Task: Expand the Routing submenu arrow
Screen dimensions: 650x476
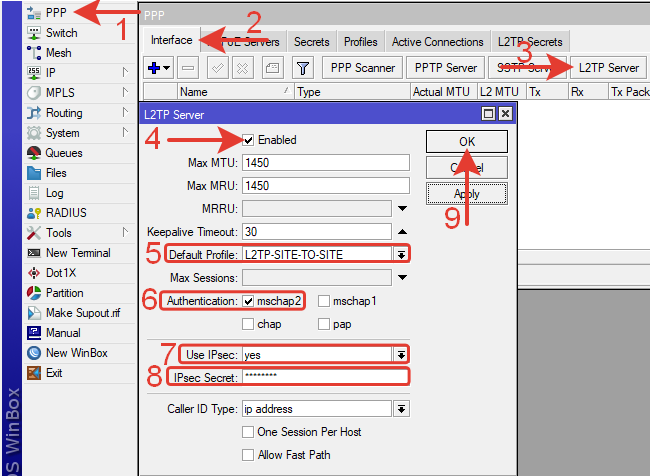Action: tap(125, 112)
